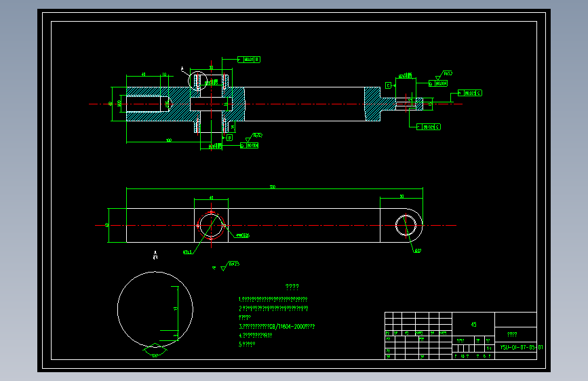Select the small detail circle A on section view

197,81
